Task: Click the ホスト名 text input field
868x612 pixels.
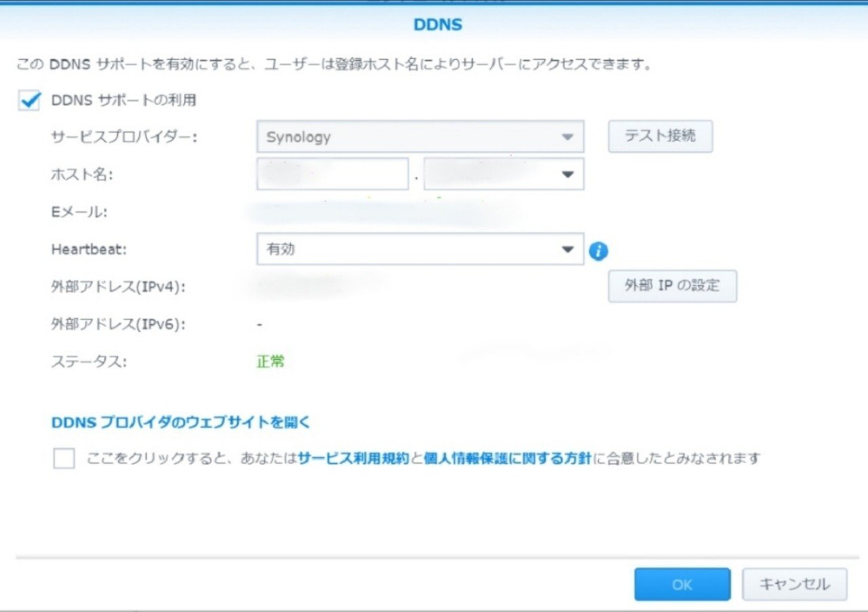Action: tap(333, 174)
